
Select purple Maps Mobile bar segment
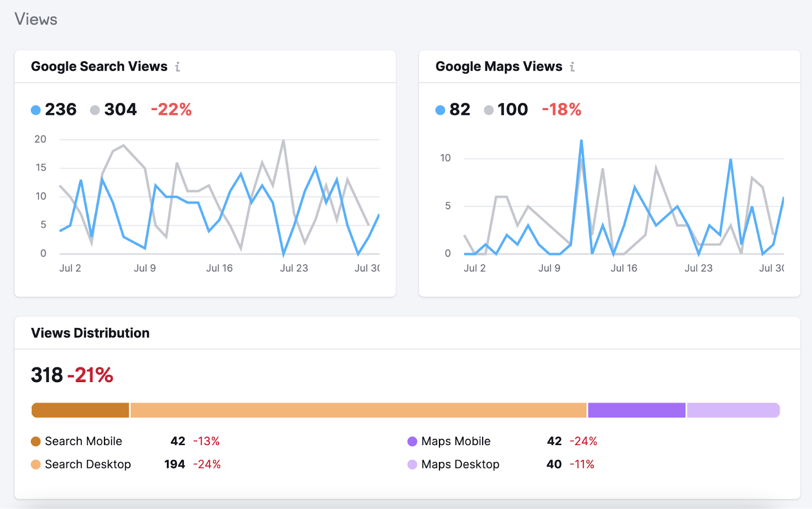(636, 410)
